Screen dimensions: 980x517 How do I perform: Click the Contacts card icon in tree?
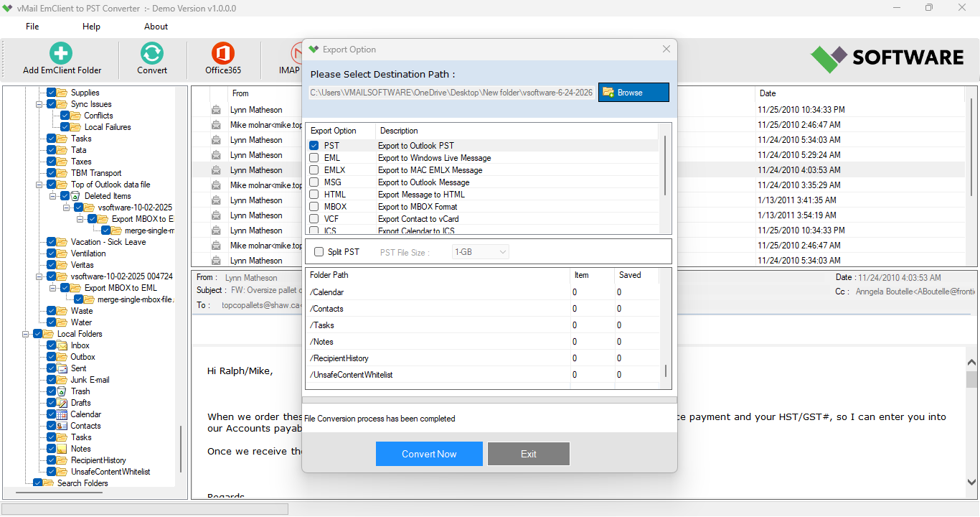click(62, 426)
